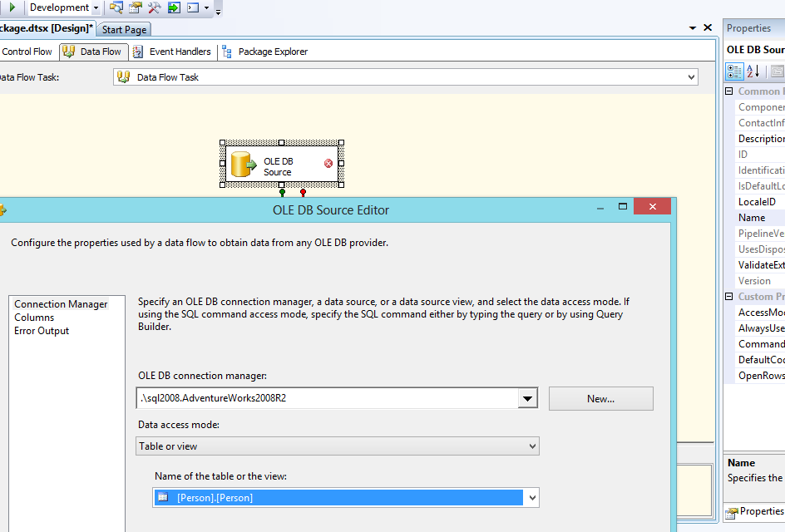
Task: Click the red error icon on OLE DB Source
Action: tap(328, 164)
